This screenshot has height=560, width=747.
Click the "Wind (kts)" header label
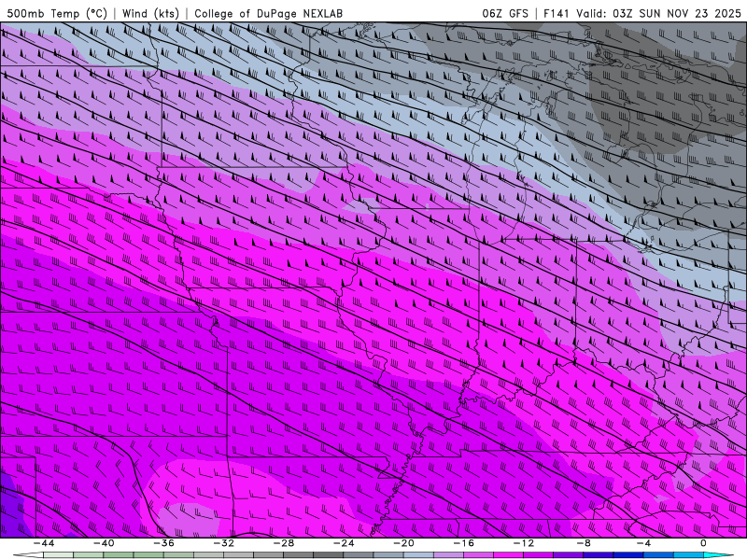(150, 13)
